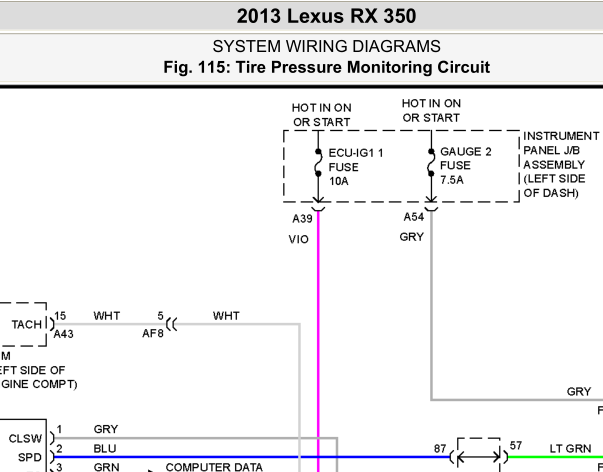Click the ECU-IG1 1 fuse symbol

tap(318, 163)
